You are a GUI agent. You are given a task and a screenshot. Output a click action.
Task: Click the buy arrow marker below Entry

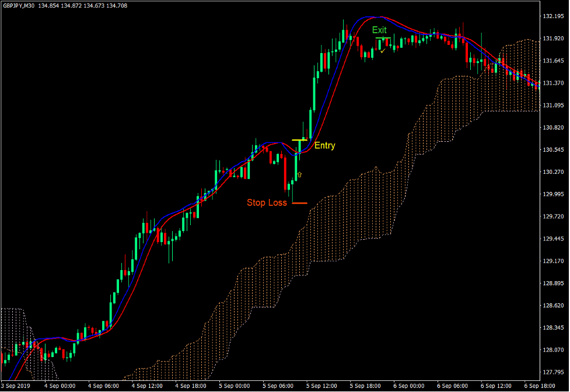tap(299, 174)
